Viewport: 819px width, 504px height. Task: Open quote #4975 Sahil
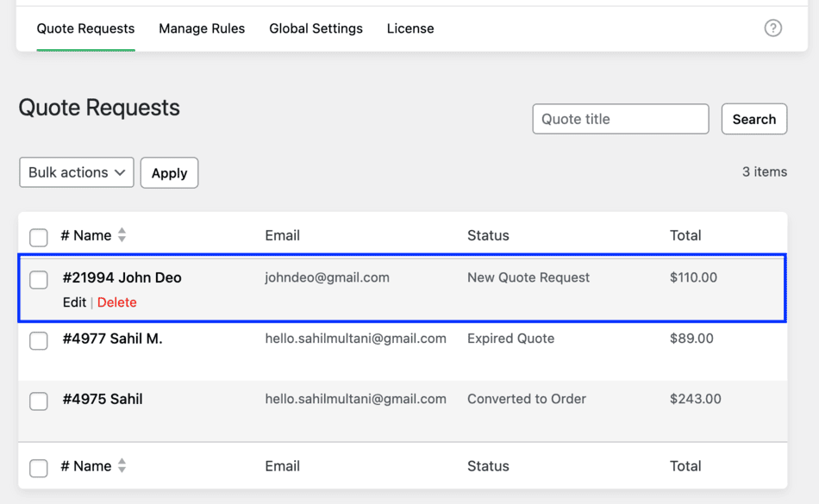point(103,399)
